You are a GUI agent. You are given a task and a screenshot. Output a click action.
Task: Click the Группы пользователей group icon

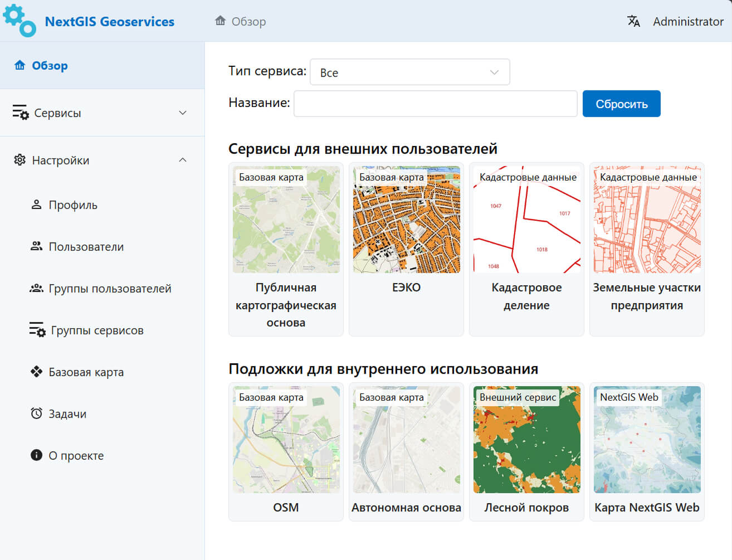(36, 288)
